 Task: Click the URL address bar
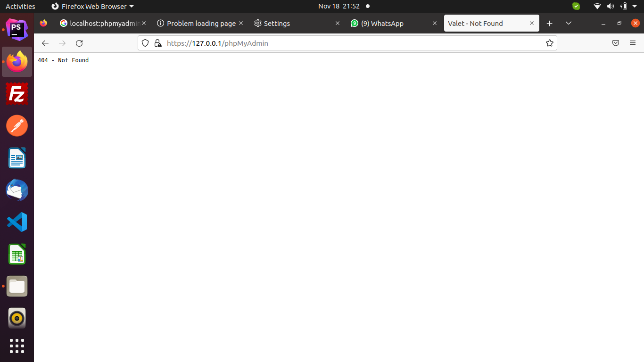coord(349,43)
